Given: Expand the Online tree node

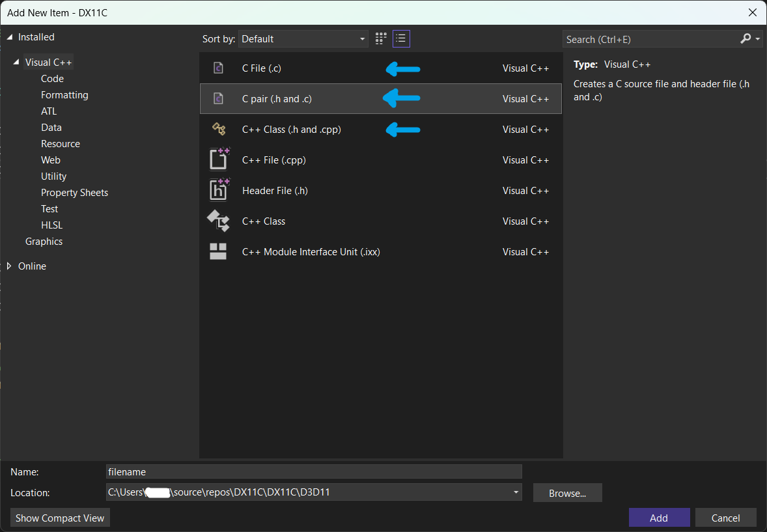Looking at the screenshot, I should point(9,266).
